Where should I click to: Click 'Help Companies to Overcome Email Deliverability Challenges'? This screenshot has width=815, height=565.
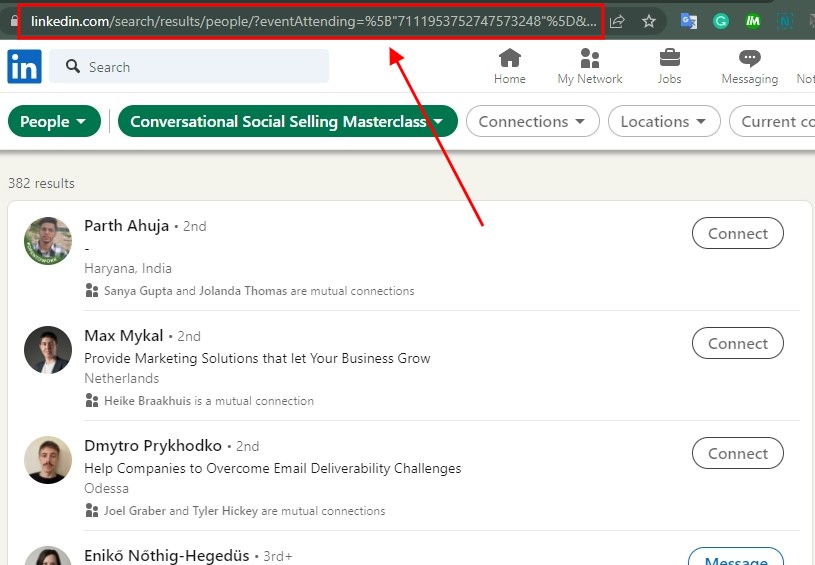click(273, 468)
